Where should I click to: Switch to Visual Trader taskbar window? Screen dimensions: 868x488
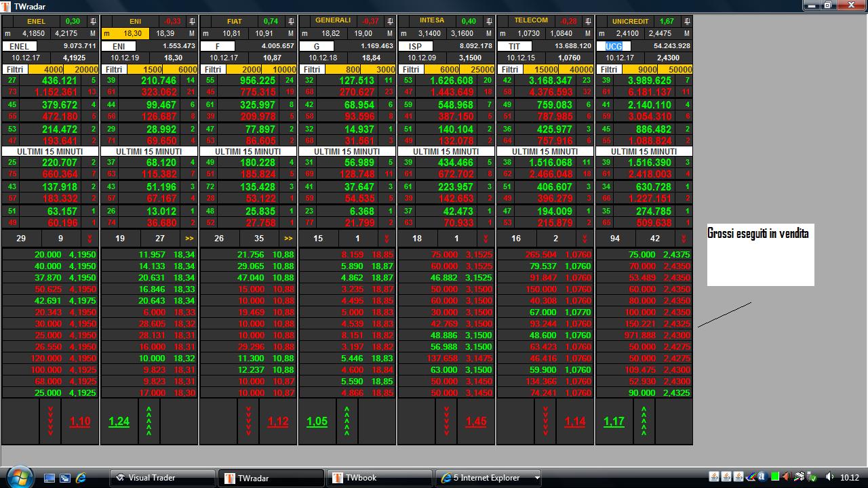coord(163,478)
